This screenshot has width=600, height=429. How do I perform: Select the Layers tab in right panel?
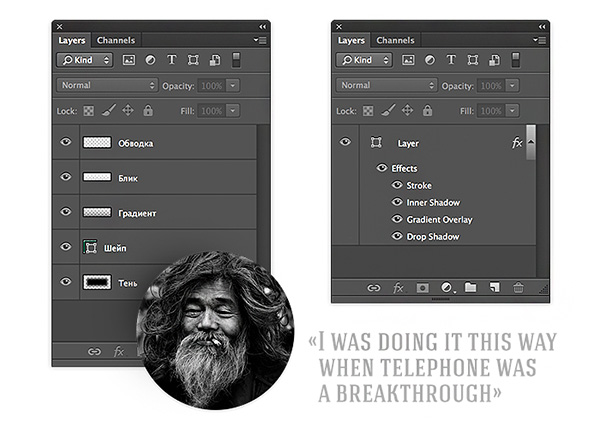click(351, 40)
